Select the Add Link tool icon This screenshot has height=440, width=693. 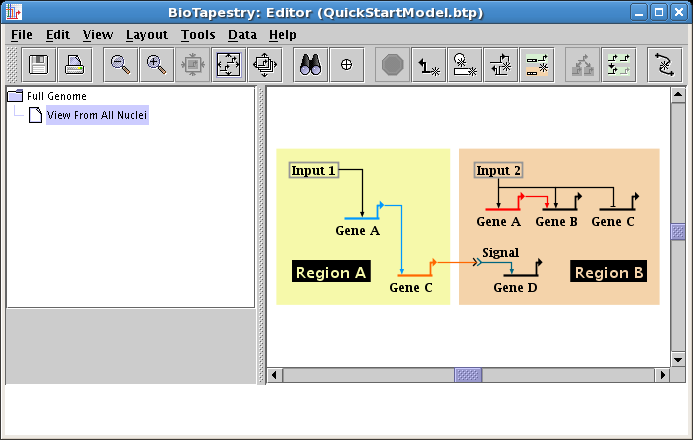430,64
